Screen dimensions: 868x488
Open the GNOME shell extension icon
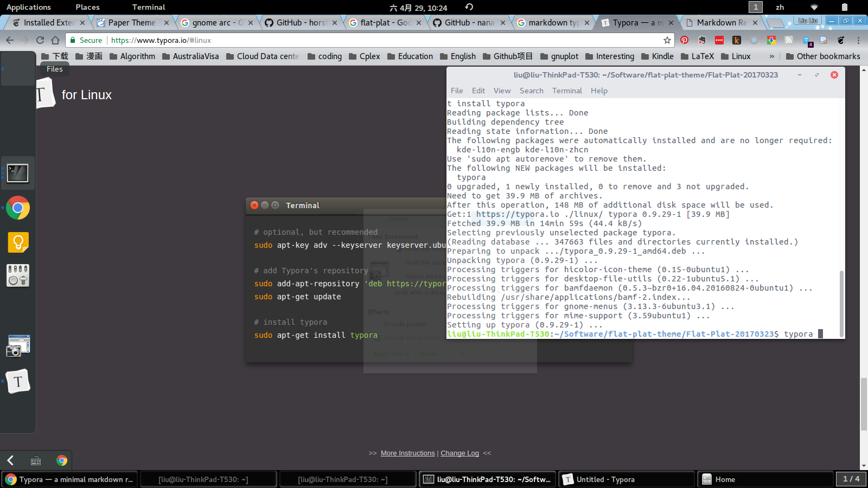coord(841,40)
